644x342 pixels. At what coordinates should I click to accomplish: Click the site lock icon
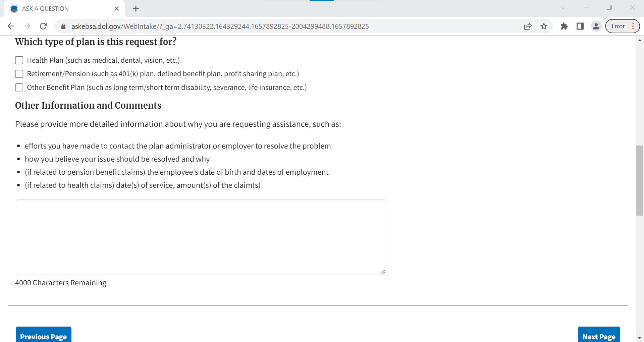(63, 26)
